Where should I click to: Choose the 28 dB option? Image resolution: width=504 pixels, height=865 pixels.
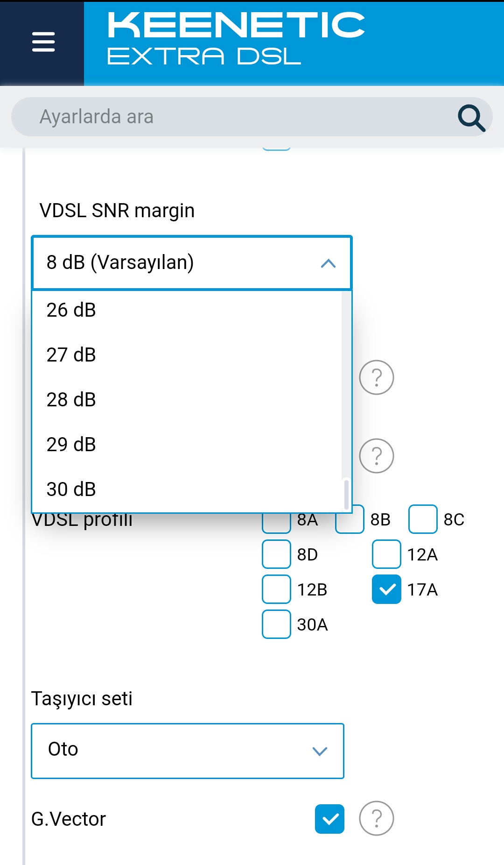pyautogui.click(x=187, y=400)
